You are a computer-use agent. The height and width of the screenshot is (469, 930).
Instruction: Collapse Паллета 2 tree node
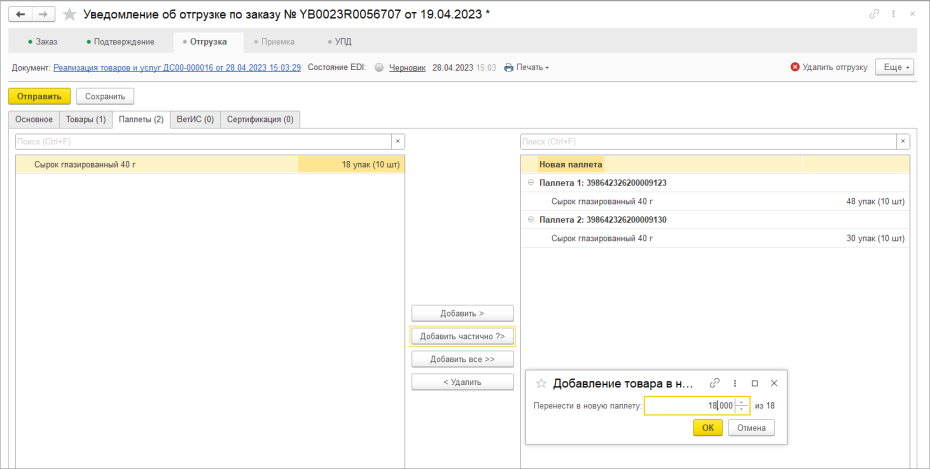(531, 220)
